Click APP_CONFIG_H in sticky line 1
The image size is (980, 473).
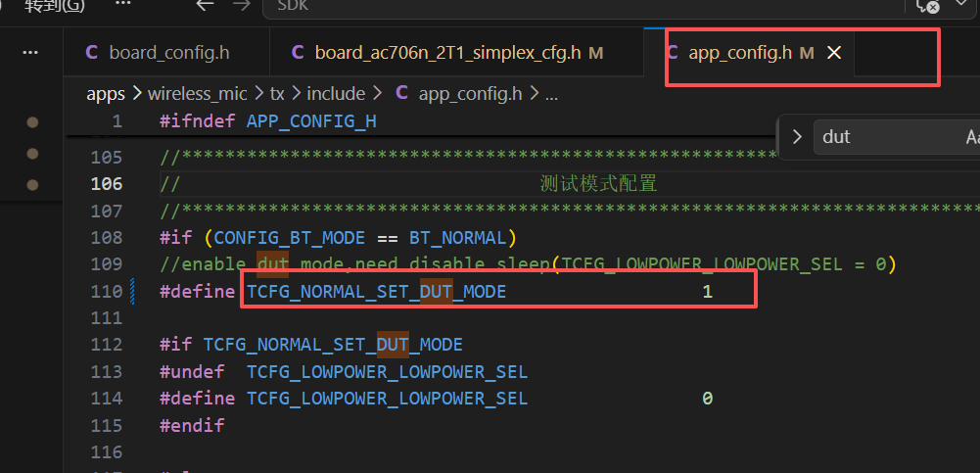tap(311, 121)
